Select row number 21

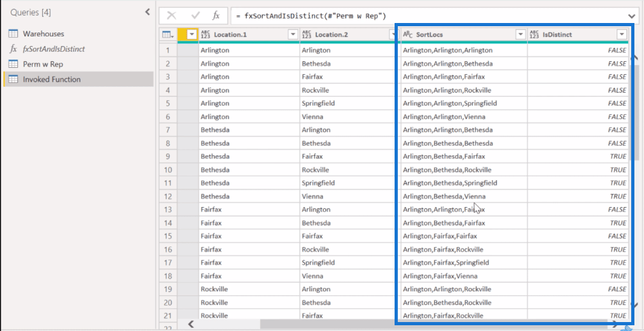pos(168,316)
